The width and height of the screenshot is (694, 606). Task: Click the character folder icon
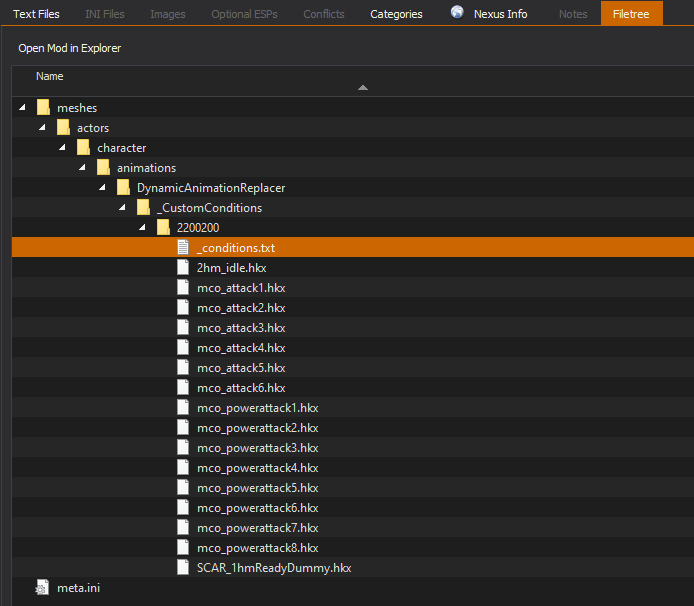tap(83, 147)
